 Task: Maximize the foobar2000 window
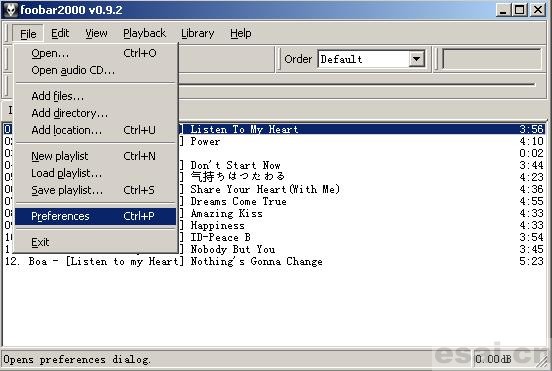coord(520,10)
